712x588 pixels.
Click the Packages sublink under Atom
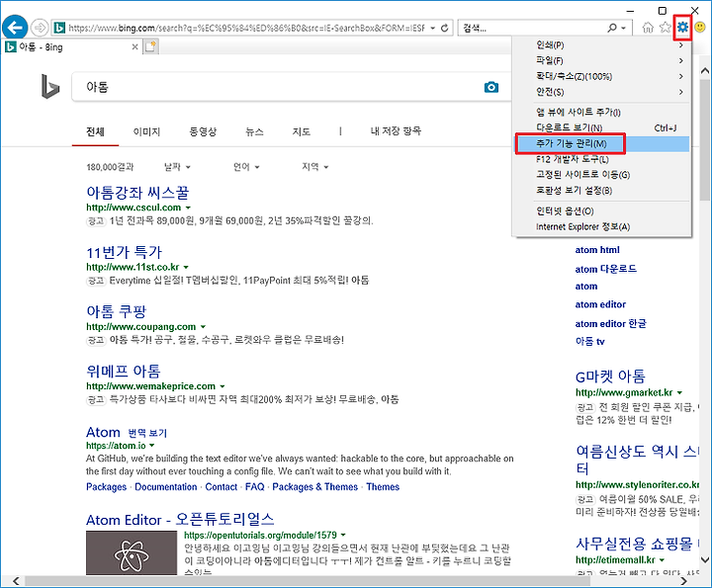(x=106, y=487)
